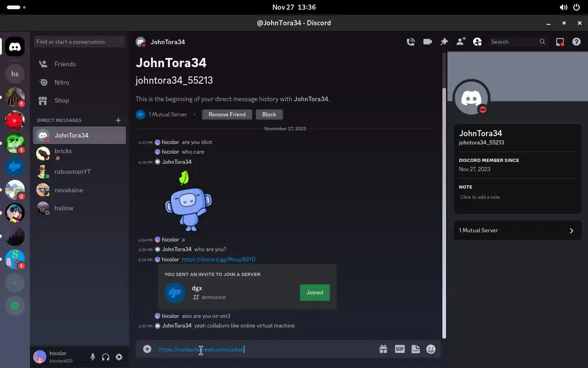
Task: Click the upload attachment plus button
Action: coord(147,349)
